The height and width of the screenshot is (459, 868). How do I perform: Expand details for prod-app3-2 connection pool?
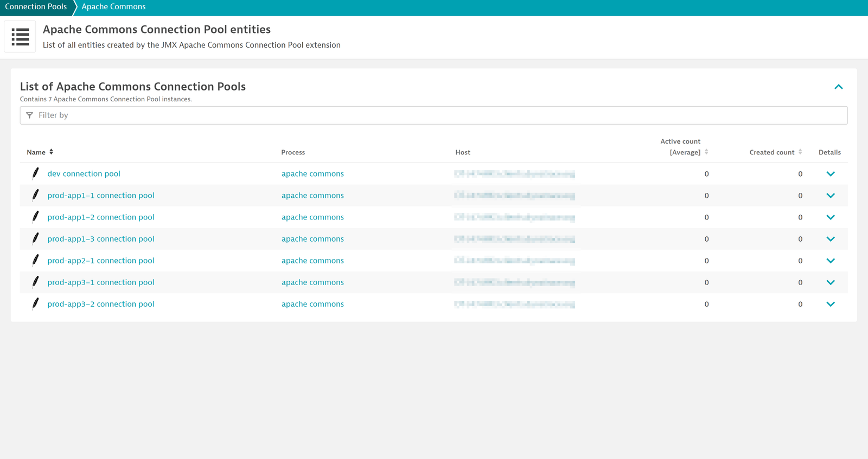(830, 304)
